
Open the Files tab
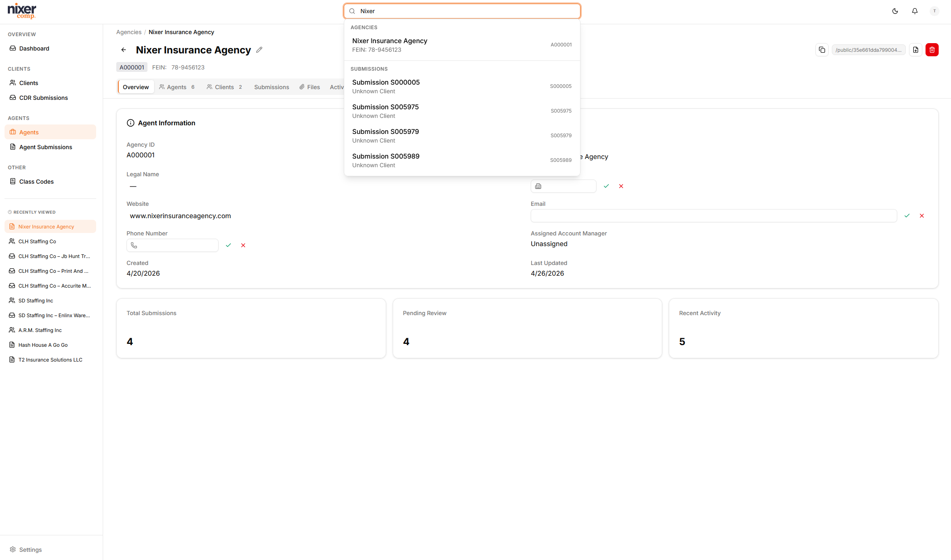[x=310, y=87]
